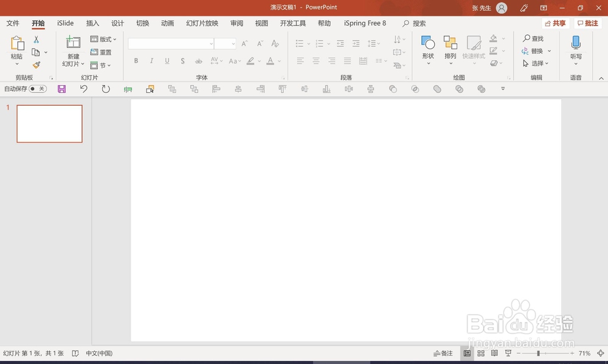Click the purple Save icon in quick toolbar
608x364 pixels.
click(x=61, y=89)
